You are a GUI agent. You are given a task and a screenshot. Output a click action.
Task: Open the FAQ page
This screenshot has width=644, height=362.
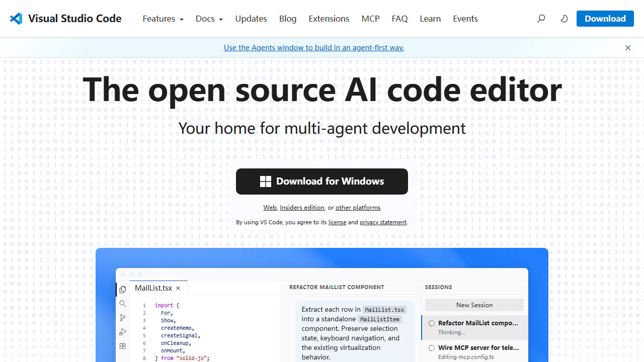click(x=399, y=19)
